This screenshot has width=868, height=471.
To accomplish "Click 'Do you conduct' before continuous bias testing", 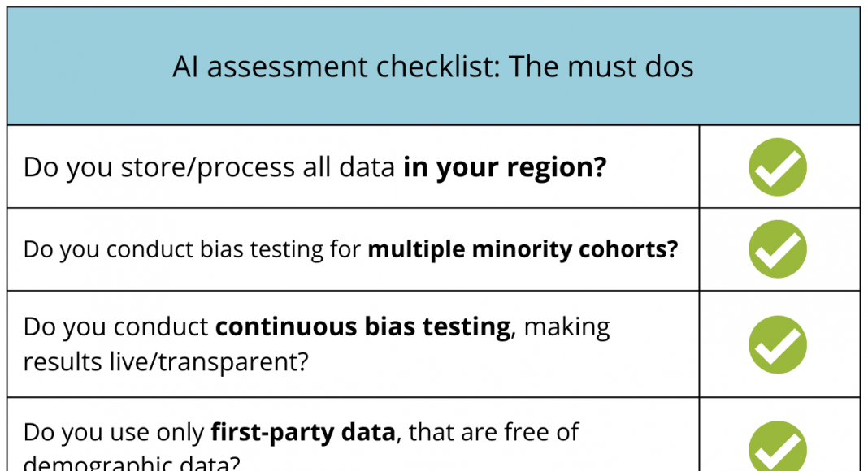I will click(x=115, y=326).
